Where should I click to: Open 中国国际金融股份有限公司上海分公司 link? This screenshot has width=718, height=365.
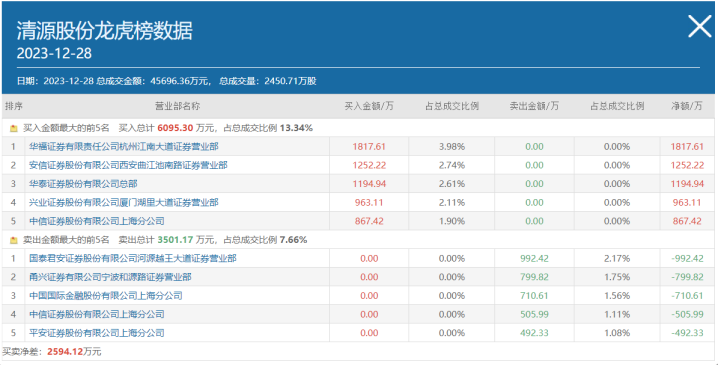tap(106, 296)
